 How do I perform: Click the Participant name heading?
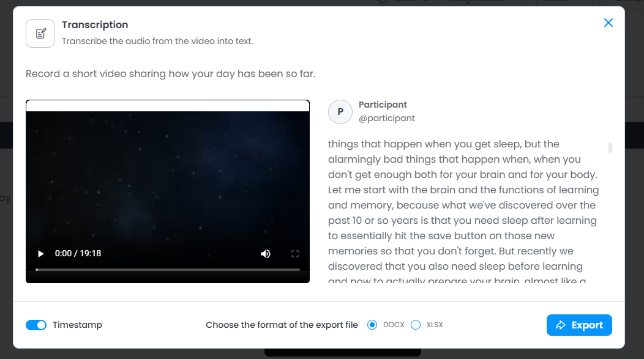pos(383,105)
